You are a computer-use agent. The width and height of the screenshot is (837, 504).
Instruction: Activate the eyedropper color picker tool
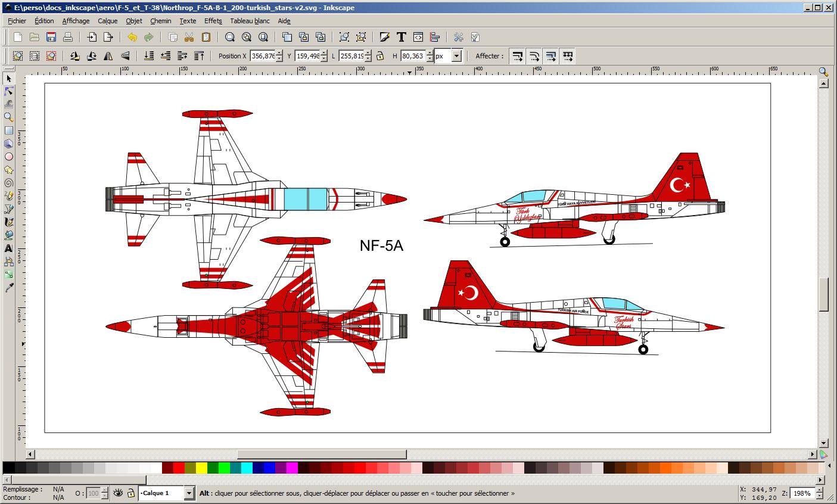coord(9,288)
